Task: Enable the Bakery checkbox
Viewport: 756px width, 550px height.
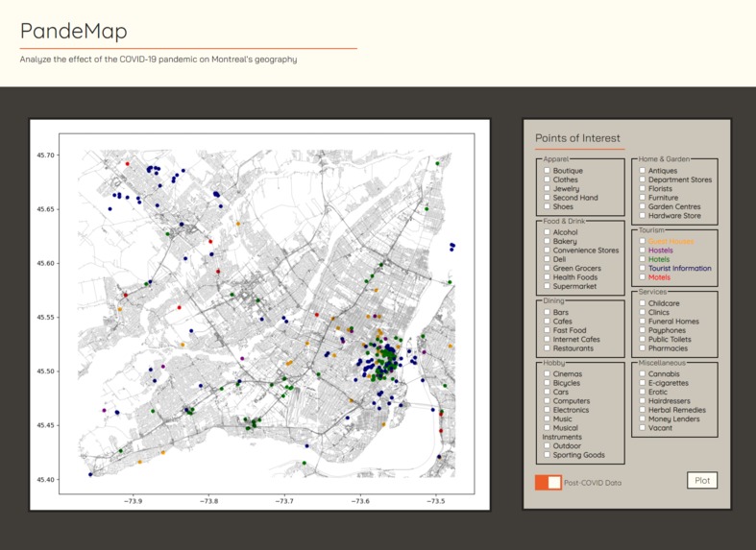Action: [547, 241]
